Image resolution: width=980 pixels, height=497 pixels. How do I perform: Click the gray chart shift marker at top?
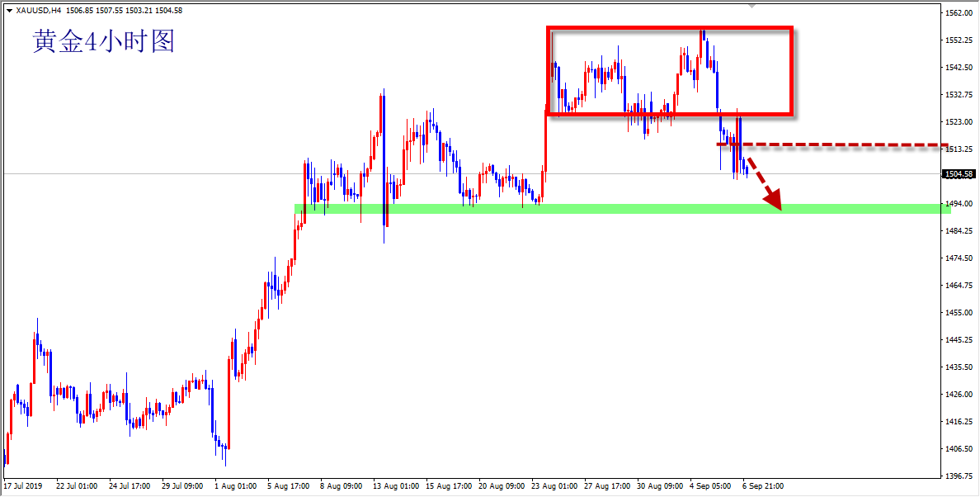pyautogui.click(x=752, y=6)
